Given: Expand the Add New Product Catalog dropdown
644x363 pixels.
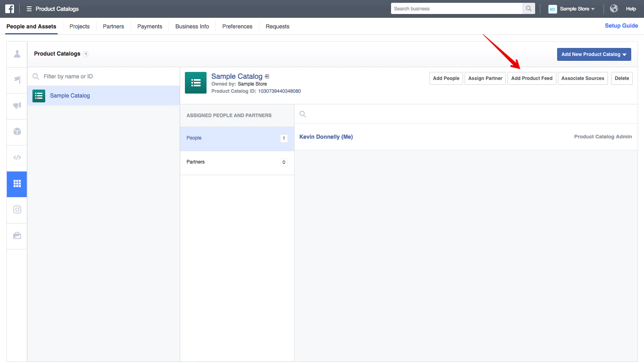Looking at the screenshot, I should (594, 54).
